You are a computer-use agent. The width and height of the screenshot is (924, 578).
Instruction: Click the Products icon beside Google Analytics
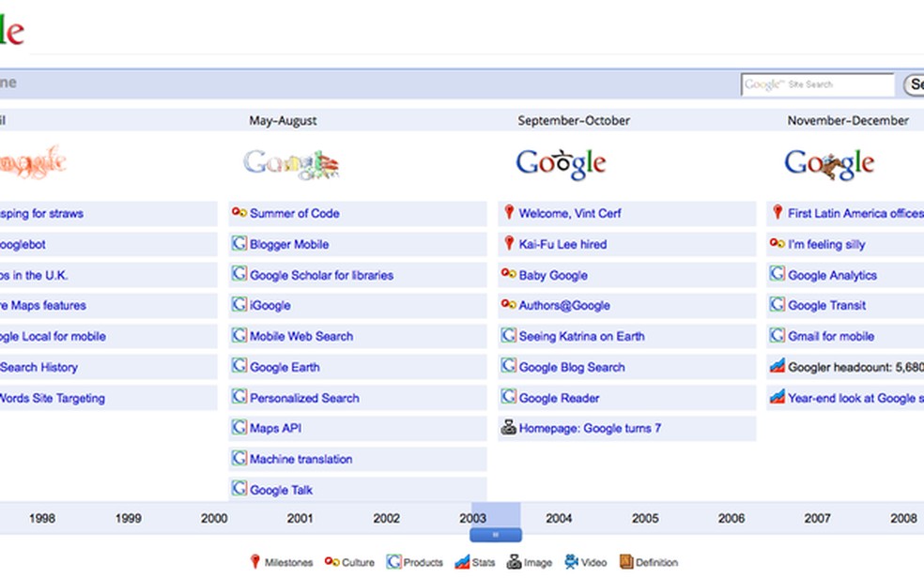click(777, 274)
